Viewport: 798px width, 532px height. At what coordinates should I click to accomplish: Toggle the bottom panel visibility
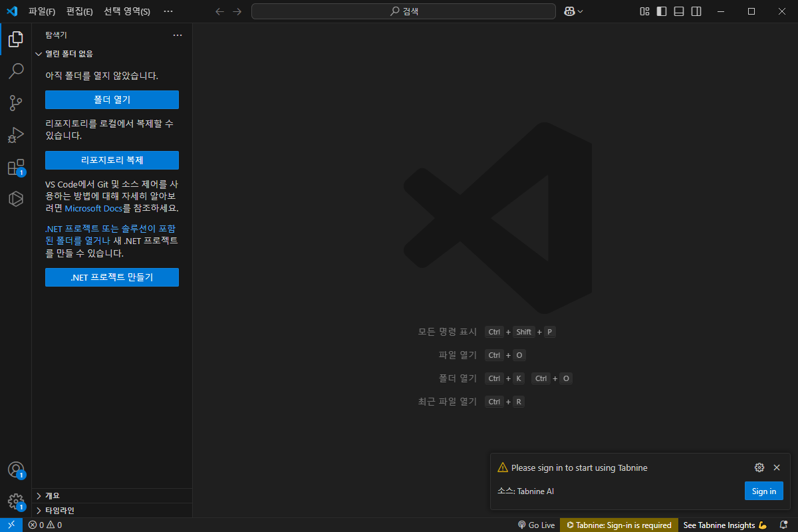[678, 11]
